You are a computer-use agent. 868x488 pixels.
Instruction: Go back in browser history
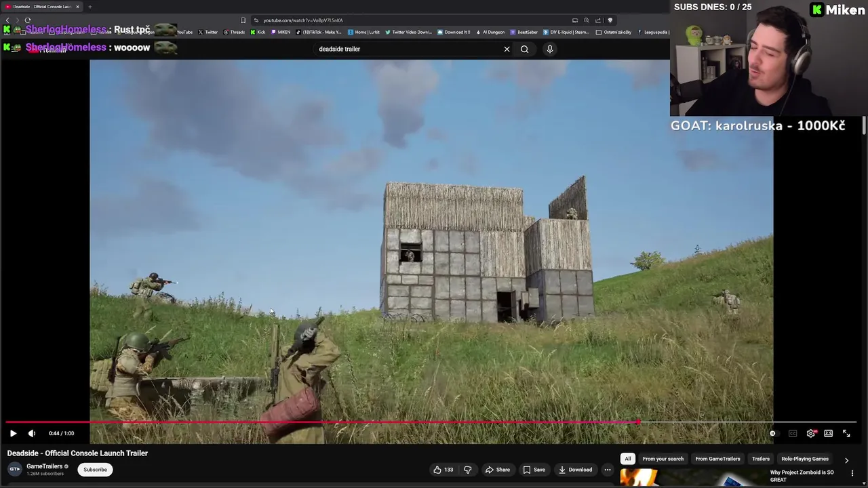7,20
